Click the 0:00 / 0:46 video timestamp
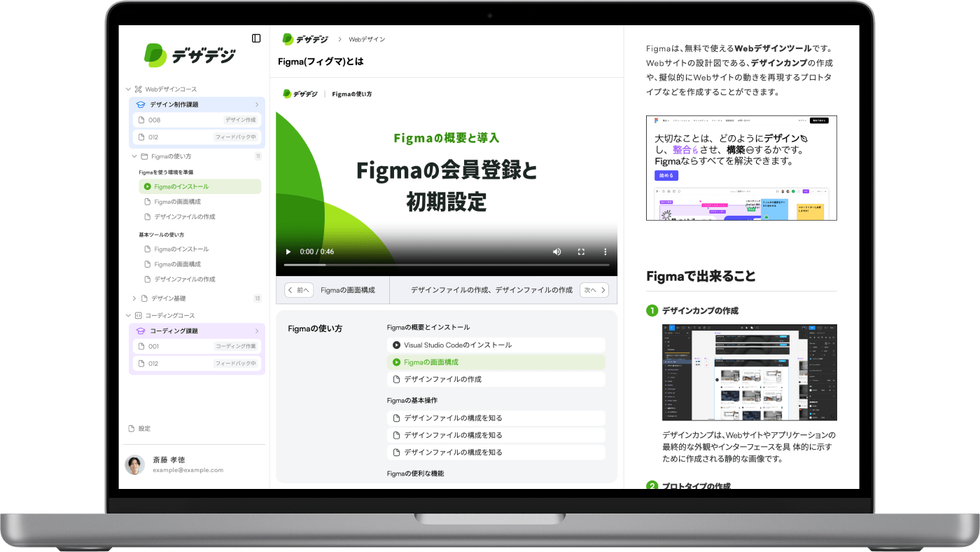 coord(317,251)
